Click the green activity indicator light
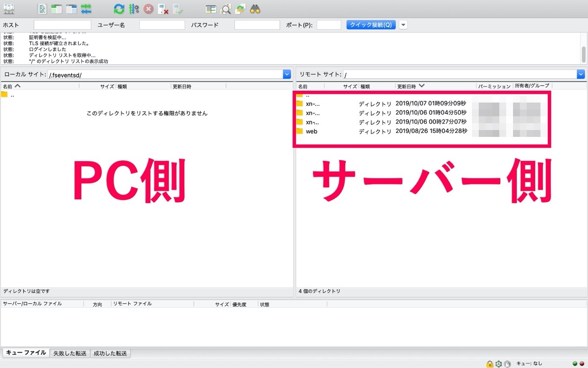Viewport: 588px width, 368px height. [x=574, y=364]
